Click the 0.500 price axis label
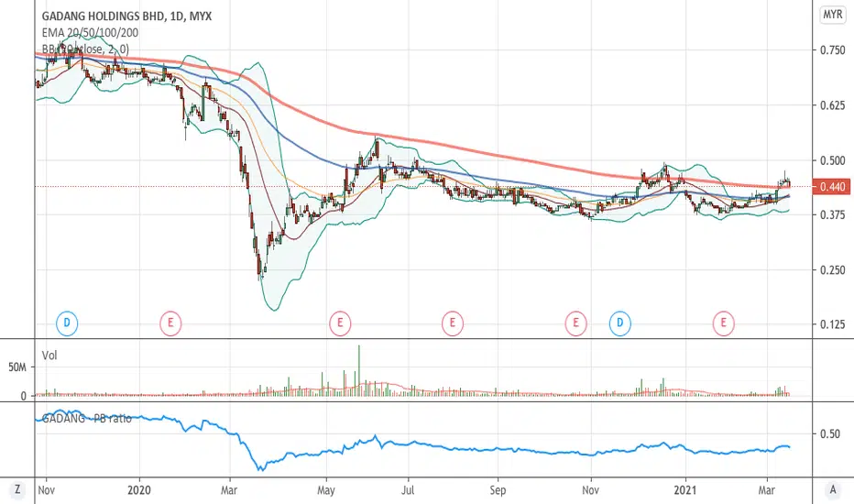The height and width of the screenshot is (504, 854). (x=832, y=160)
